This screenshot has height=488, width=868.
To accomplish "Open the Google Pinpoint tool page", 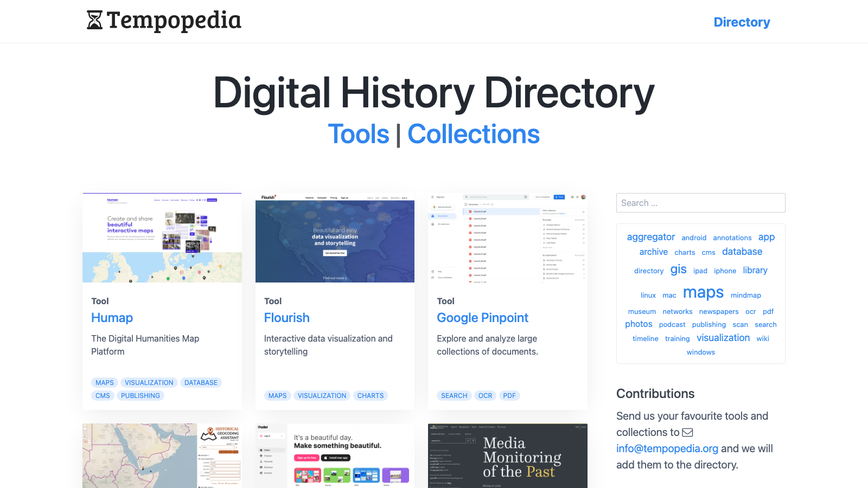I will click(482, 318).
